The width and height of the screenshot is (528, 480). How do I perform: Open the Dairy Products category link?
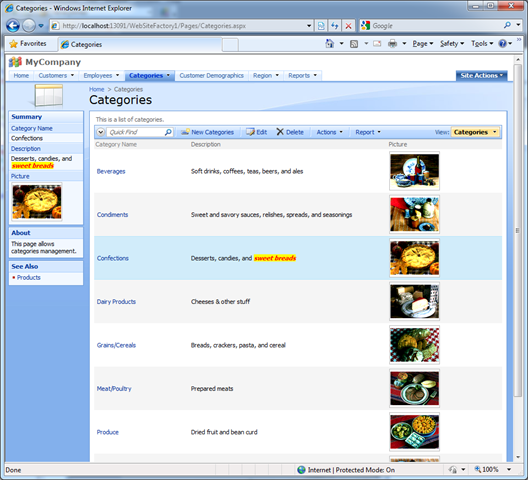[x=116, y=302]
